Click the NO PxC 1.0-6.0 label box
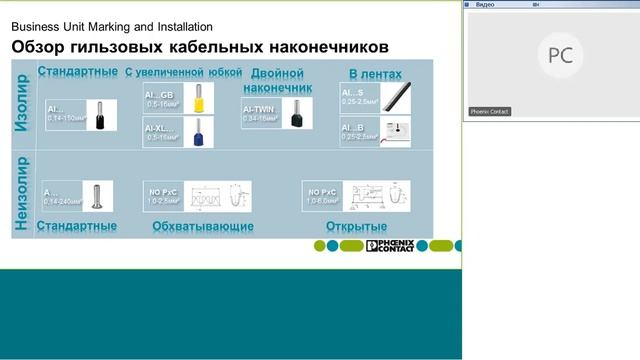Viewport: 640px width, 360px height. pos(322,196)
